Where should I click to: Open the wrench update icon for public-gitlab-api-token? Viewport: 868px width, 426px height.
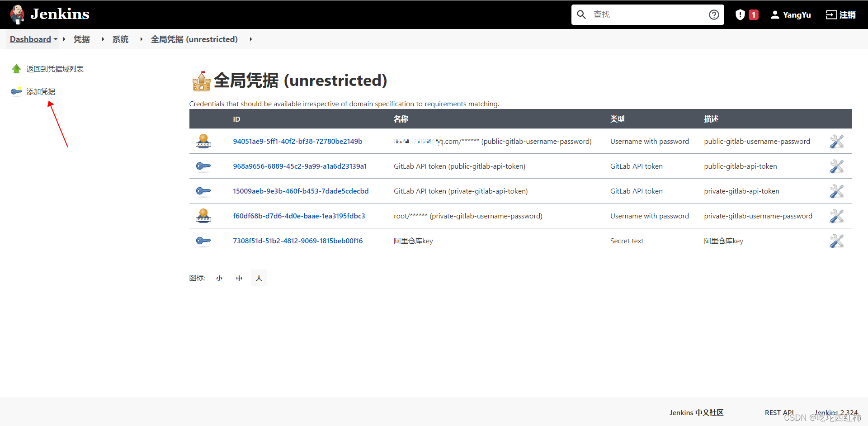coord(837,166)
